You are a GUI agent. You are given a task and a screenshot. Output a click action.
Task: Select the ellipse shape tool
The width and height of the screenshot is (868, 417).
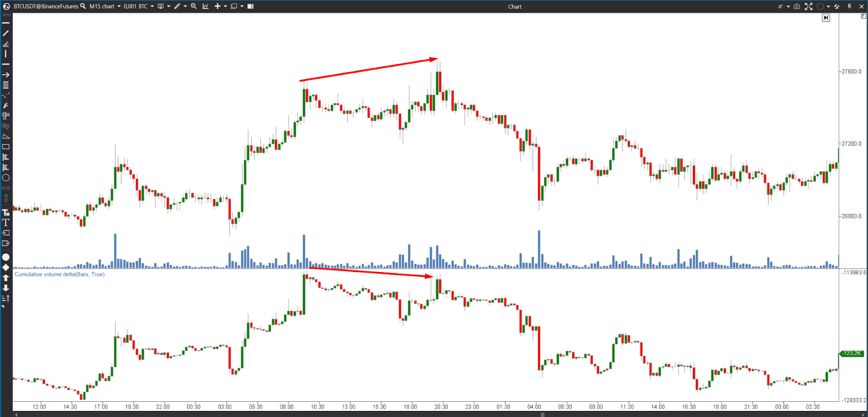(6, 178)
